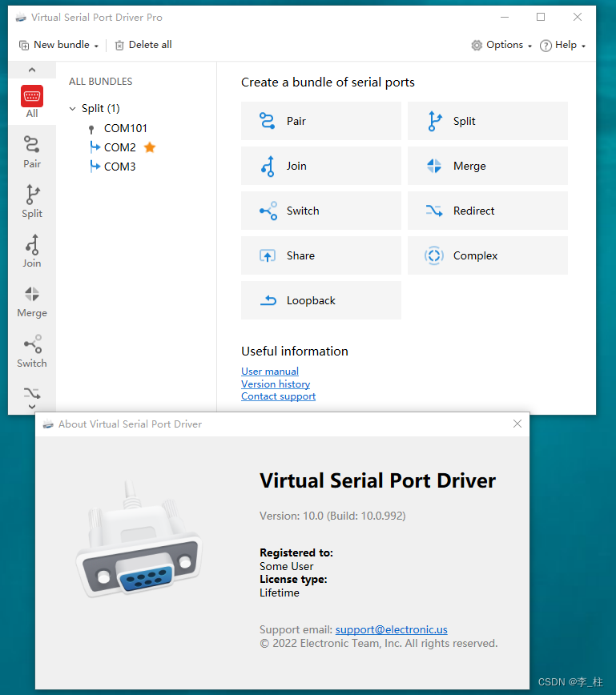Create a Join bundle
This screenshot has width=616, height=695.
pyautogui.click(x=321, y=166)
